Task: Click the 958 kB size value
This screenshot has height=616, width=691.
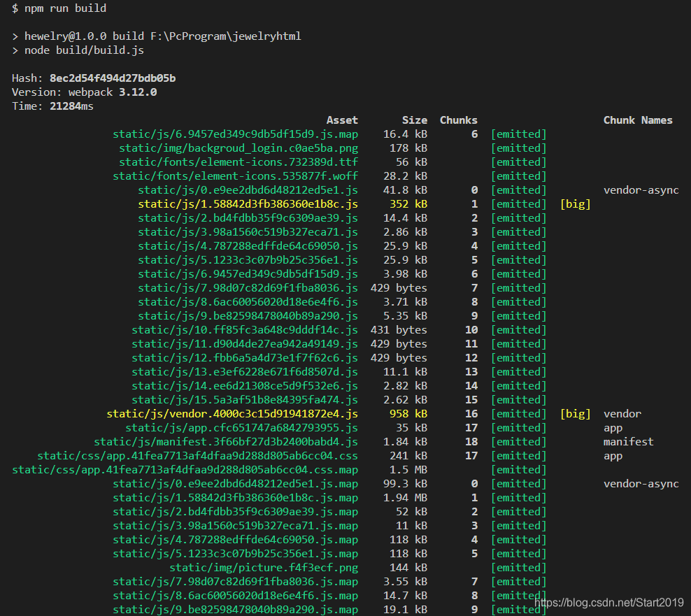Action: point(408,414)
